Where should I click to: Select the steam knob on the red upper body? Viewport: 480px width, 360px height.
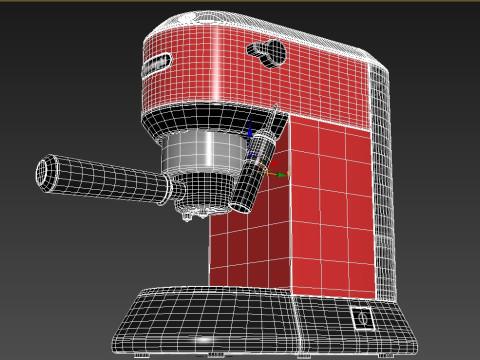point(267,53)
